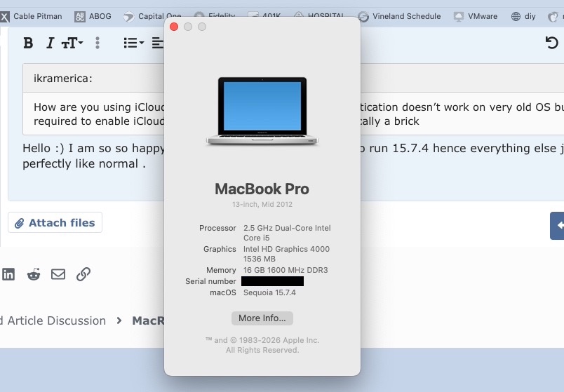This screenshot has width=564, height=392.
Task: Click More Info in About This Mac
Action: [x=262, y=318]
